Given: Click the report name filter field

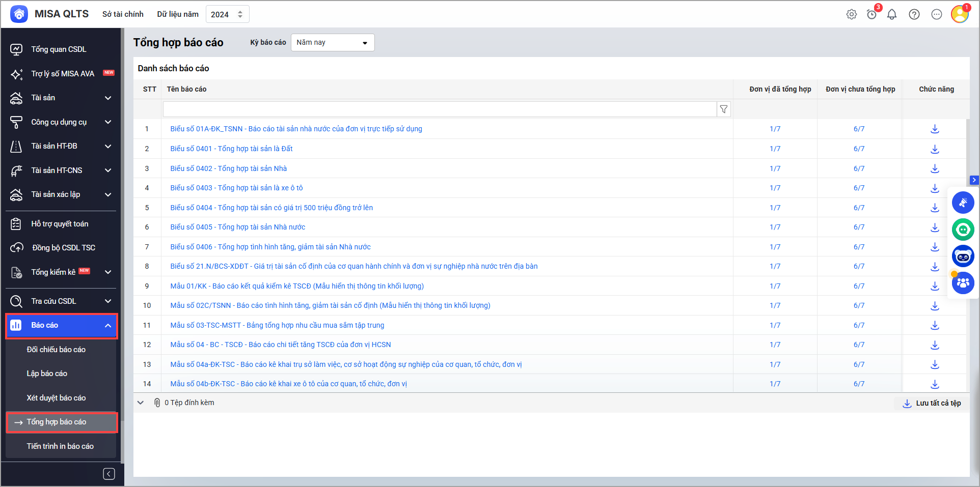Looking at the screenshot, I should 439,109.
